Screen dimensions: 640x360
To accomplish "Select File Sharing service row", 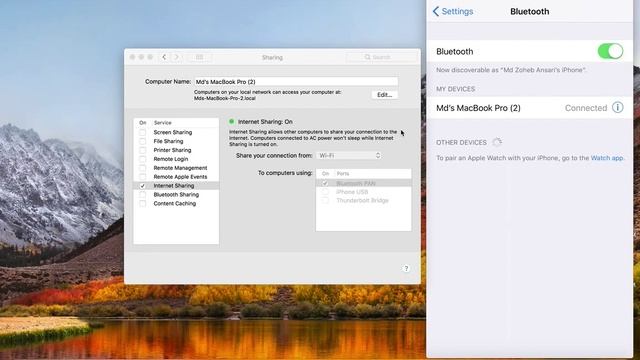I will pyautogui.click(x=176, y=141).
